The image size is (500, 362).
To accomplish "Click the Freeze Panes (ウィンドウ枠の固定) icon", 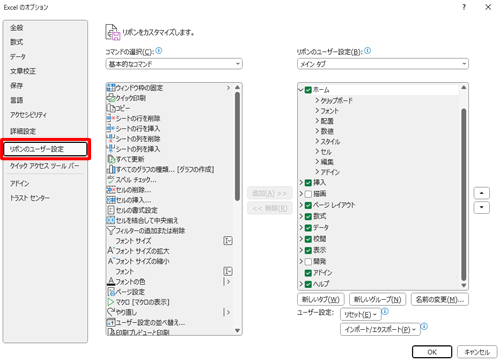I will 111,88.
